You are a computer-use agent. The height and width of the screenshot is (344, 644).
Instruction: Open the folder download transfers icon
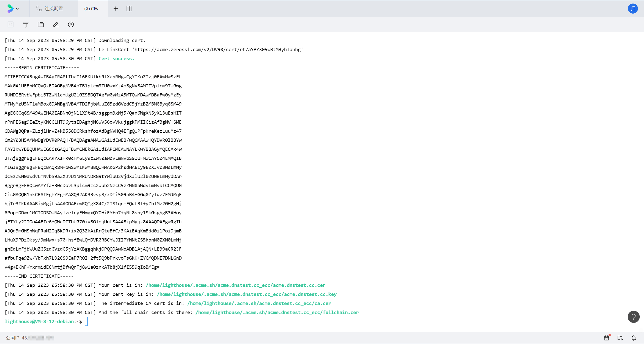pyautogui.click(x=620, y=338)
